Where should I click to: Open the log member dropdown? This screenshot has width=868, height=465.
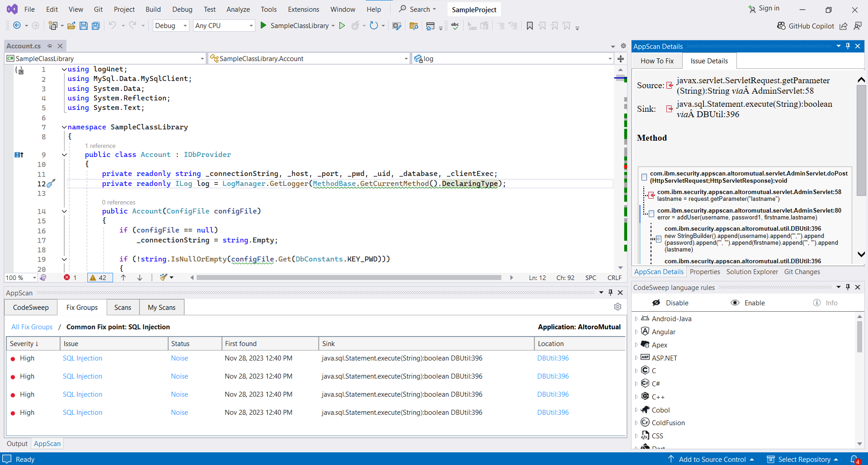[x=513, y=58]
